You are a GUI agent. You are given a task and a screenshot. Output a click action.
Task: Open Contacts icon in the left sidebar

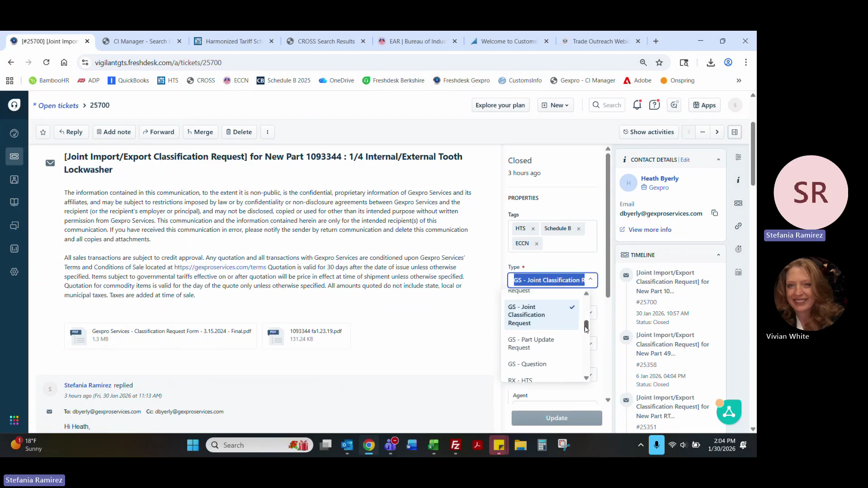point(14,179)
